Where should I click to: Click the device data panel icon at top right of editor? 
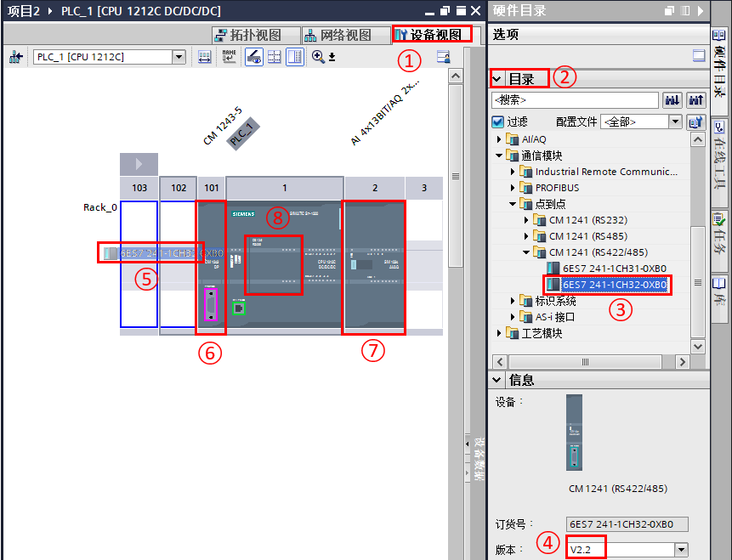pyautogui.click(x=444, y=57)
